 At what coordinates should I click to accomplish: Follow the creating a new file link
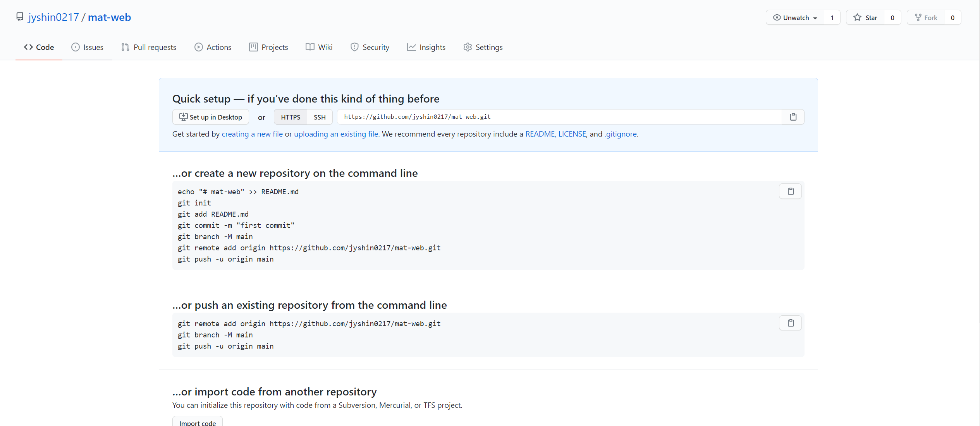[x=252, y=134]
